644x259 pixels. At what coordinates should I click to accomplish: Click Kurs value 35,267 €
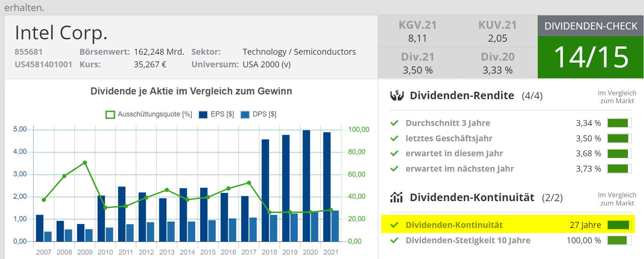pyautogui.click(x=150, y=65)
